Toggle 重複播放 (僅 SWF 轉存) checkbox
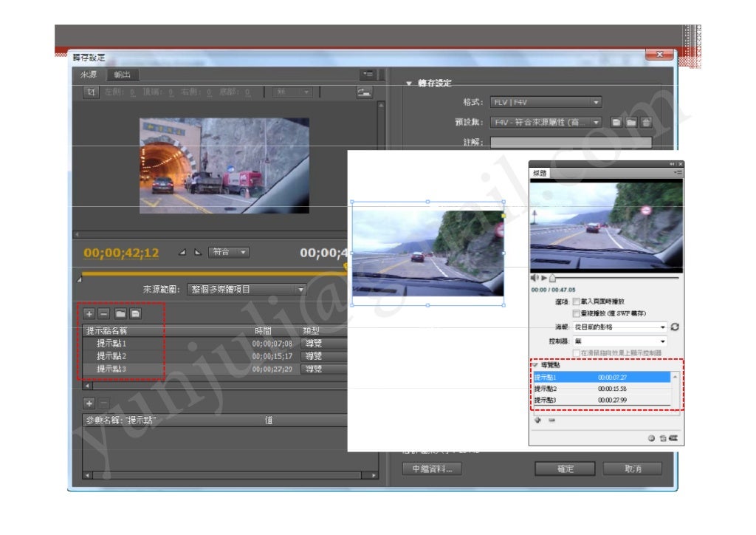Screen dimensions: 756x535 point(577,313)
